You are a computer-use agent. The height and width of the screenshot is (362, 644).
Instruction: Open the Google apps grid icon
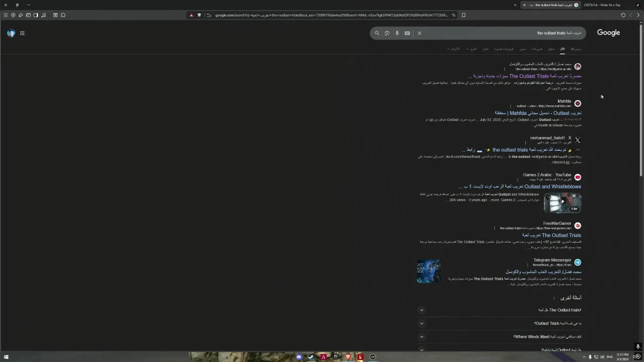pos(22,33)
